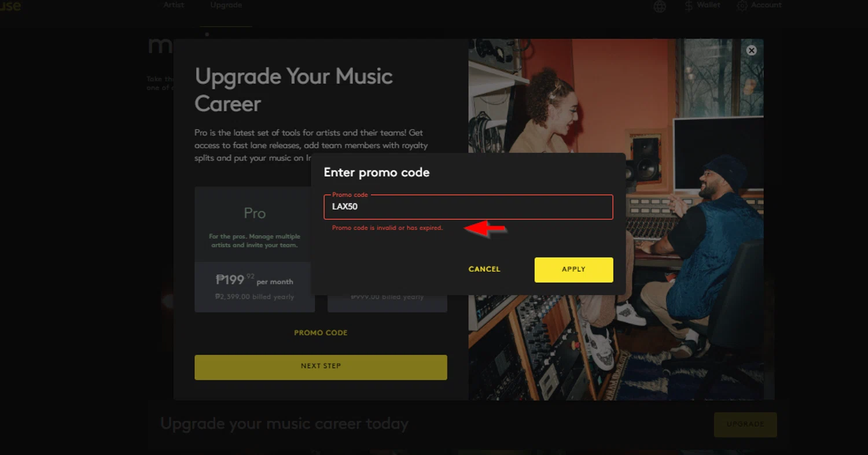
Task: Focus the Promo code input field containing LAX50
Action: point(468,207)
